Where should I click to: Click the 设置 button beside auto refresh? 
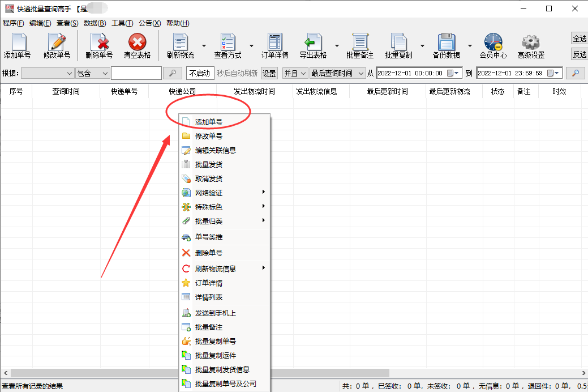tap(269, 73)
